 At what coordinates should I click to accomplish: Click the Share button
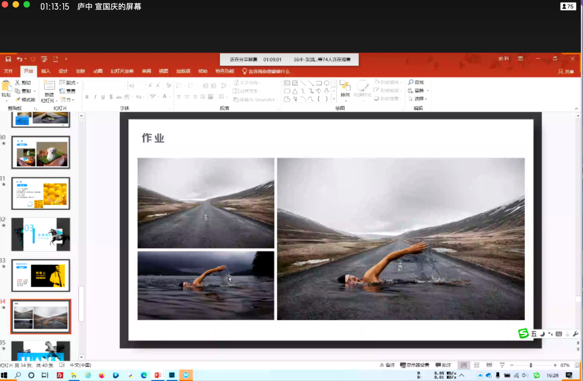point(566,71)
